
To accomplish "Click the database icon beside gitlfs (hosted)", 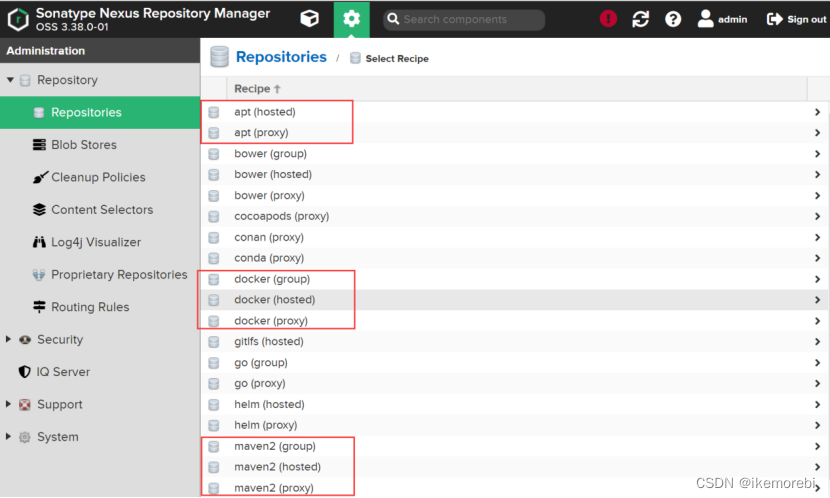I will (x=214, y=342).
